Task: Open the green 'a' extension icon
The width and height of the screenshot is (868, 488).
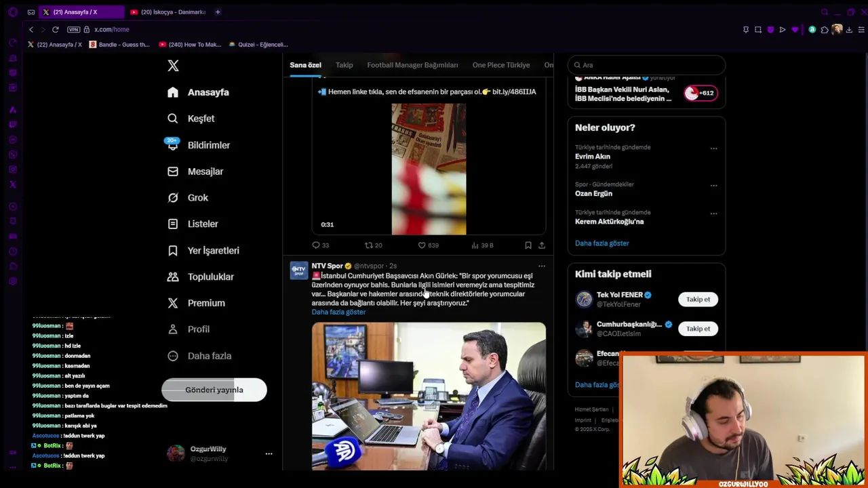Action: point(812,30)
